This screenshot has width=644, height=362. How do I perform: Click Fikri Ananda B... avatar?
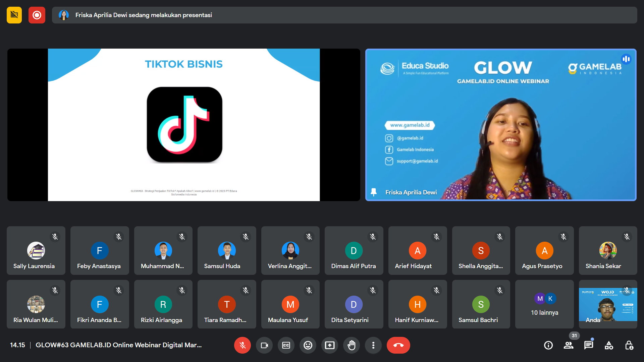100,304
